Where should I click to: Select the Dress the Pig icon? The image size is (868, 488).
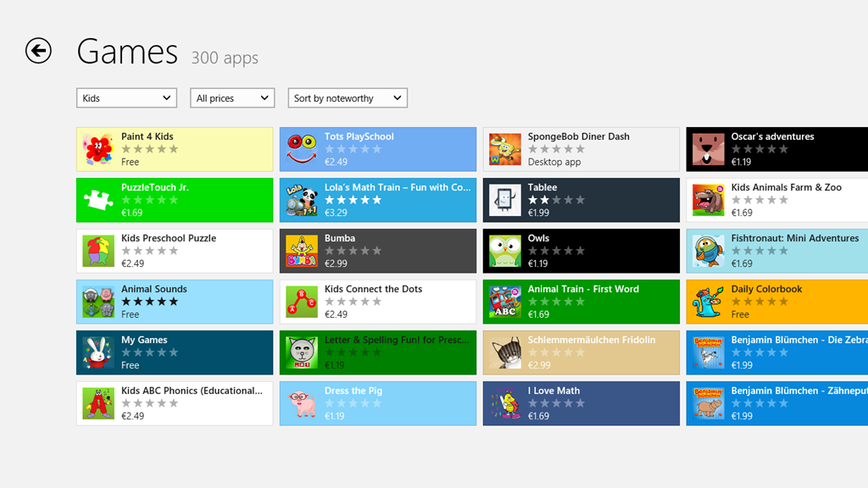pyautogui.click(x=302, y=404)
